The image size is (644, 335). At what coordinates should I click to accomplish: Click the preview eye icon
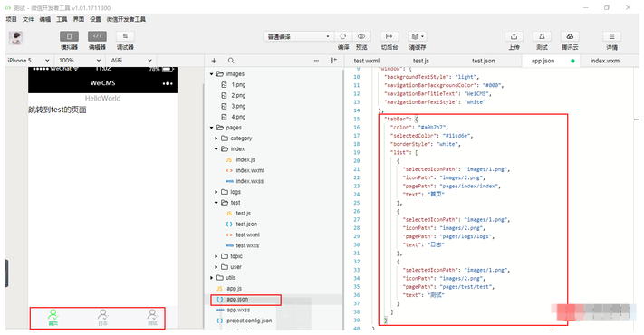[361, 36]
